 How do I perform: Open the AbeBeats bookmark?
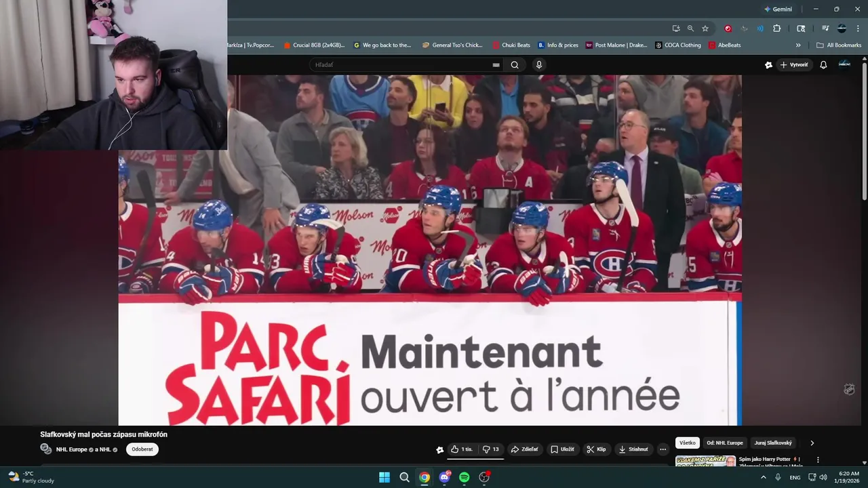click(725, 45)
